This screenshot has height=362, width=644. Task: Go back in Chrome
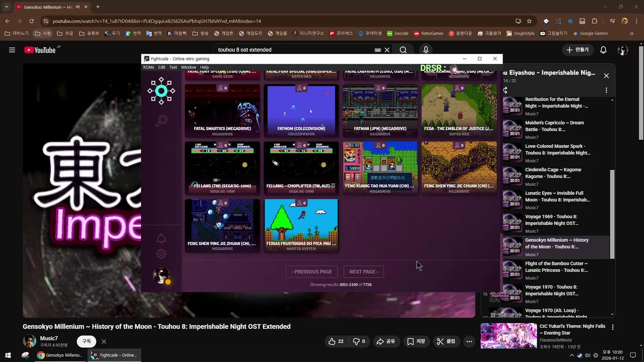[x=7, y=21]
